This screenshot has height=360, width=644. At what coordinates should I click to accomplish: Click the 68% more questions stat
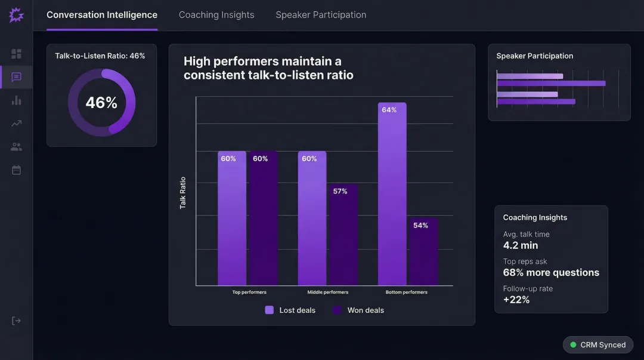551,272
